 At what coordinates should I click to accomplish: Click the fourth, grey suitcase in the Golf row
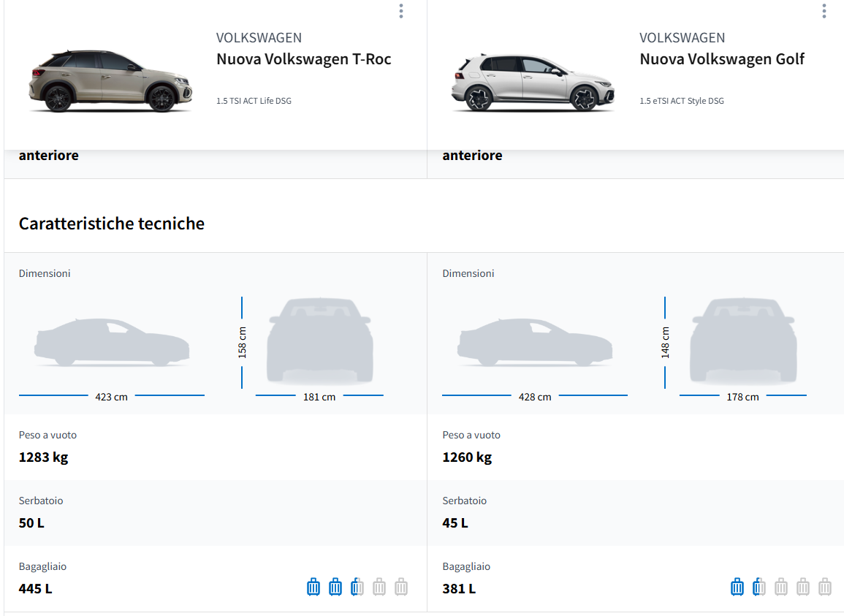(803, 587)
